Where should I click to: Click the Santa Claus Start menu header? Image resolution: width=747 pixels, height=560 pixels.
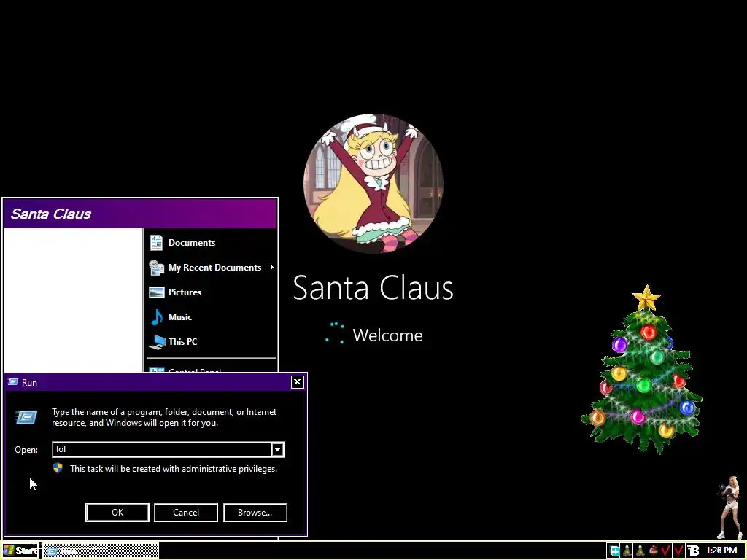click(139, 214)
